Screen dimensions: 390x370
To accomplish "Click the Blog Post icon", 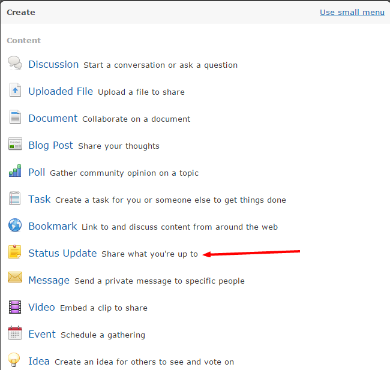I will pyautogui.click(x=15, y=144).
